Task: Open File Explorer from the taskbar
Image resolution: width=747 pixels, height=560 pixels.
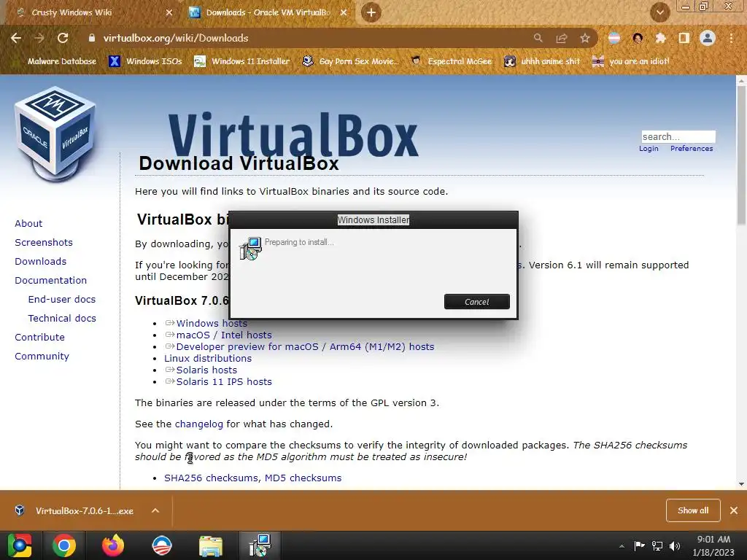Action: 211,545
